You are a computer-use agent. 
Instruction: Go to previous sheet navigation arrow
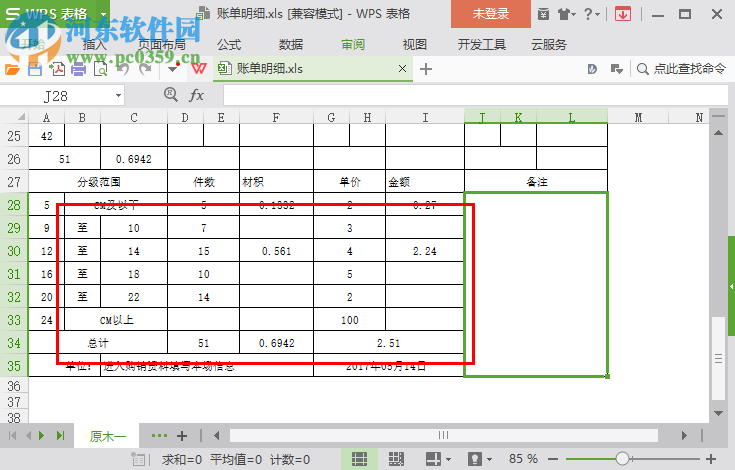coord(28,436)
